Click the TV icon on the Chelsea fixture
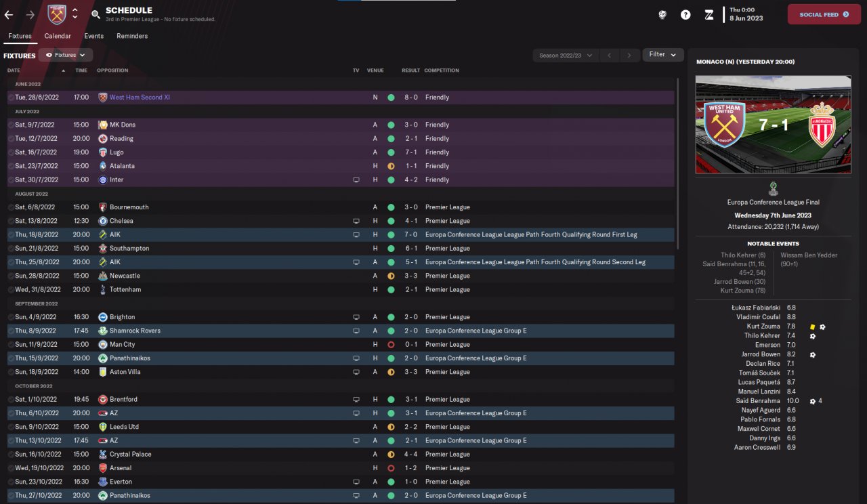Image resolution: width=867 pixels, height=504 pixels. click(356, 221)
